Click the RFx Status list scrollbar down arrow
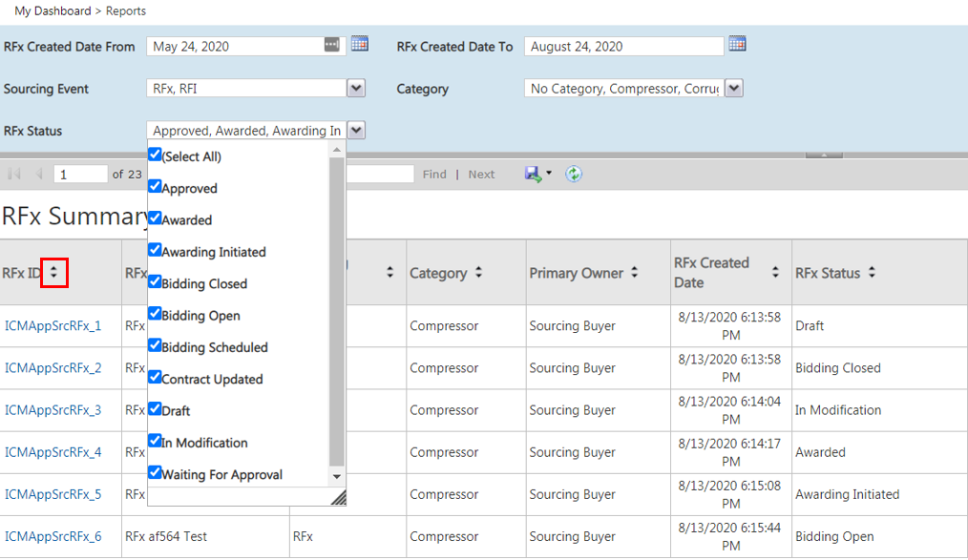968x560 pixels. coord(336,476)
